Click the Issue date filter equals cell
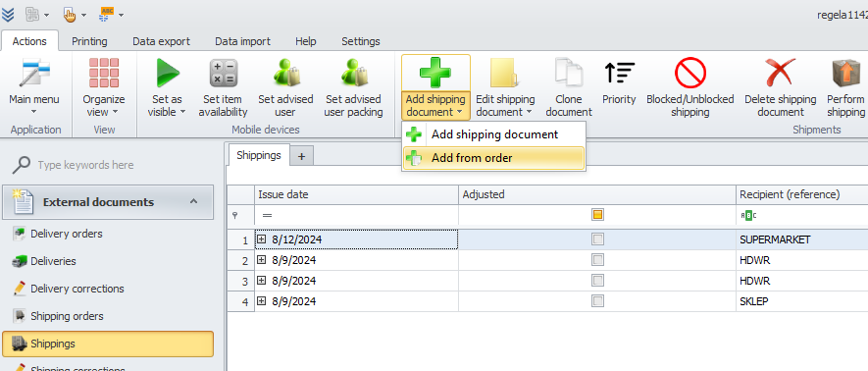 (x=356, y=215)
